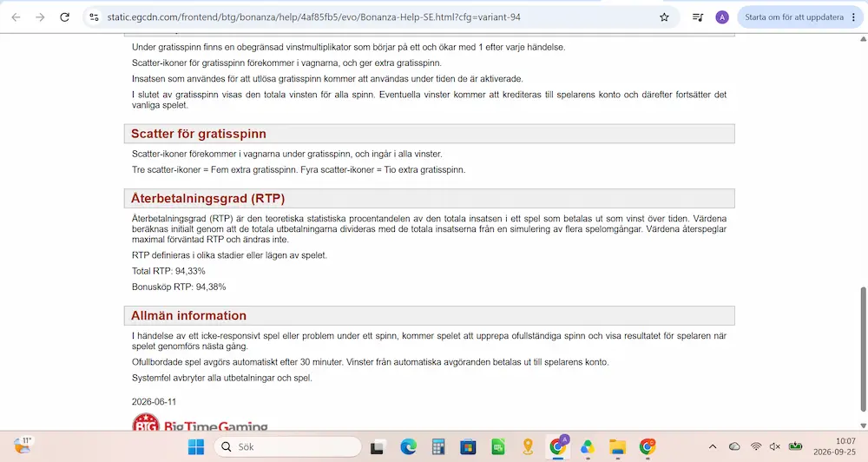Go back to the previous page
Viewport: 868px width, 462px height.
click(16, 17)
